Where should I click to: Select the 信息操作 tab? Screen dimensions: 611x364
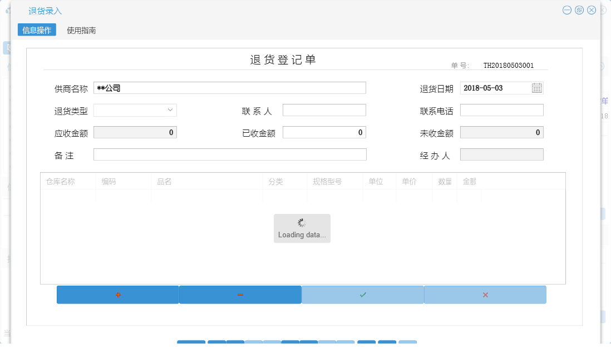(37, 30)
